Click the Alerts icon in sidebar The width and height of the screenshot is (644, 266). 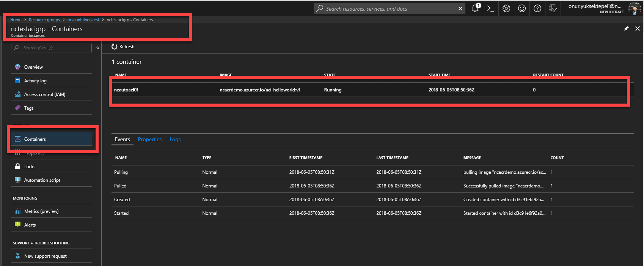17,225
